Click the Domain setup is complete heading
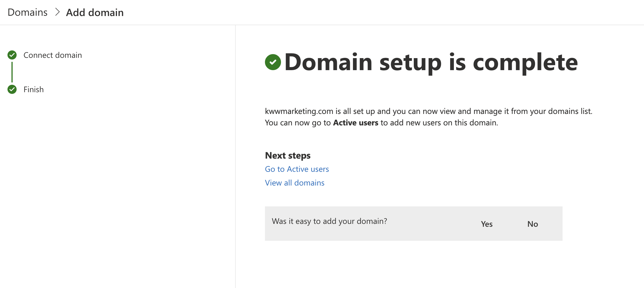Image resolution: width=644 pixels, height=288 pixels. coord(431,62)
